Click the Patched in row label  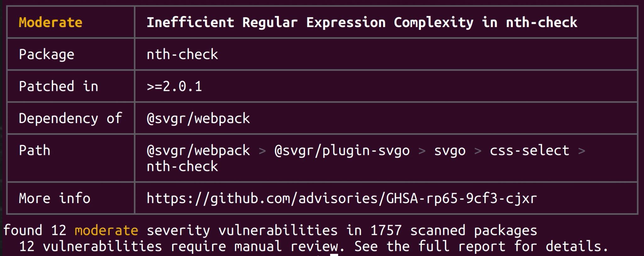coord(58,86)
